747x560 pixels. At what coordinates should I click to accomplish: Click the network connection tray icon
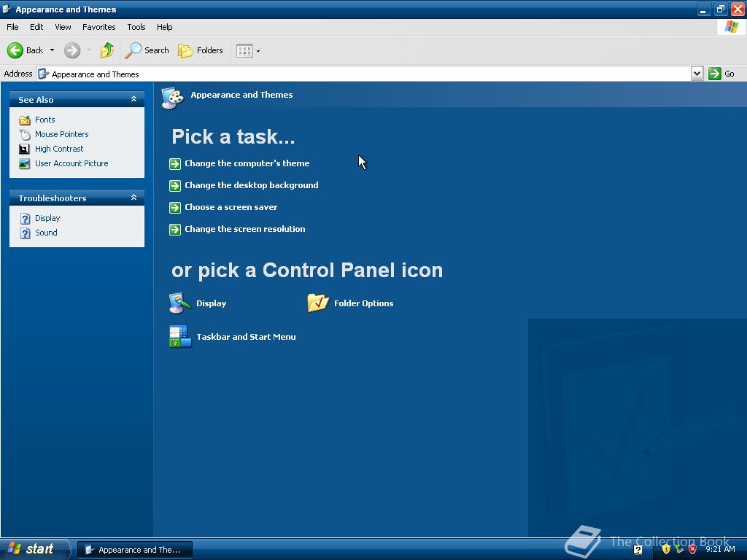[x=679, y=550]
